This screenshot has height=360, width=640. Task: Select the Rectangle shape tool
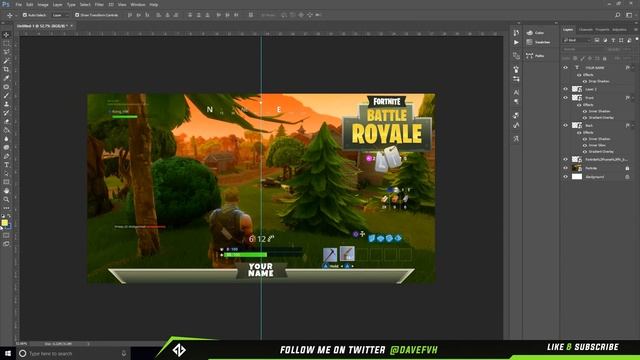(x=6, y=182)
